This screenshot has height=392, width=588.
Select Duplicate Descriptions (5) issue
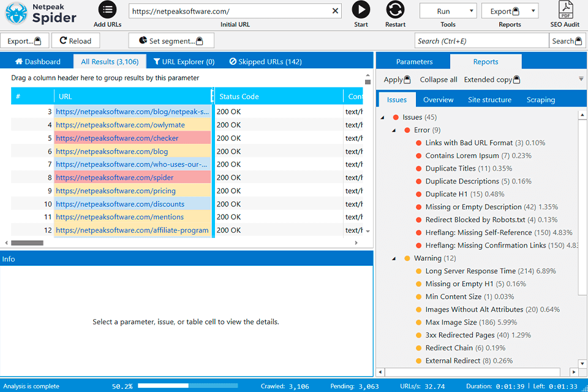[x=478, y=181]
